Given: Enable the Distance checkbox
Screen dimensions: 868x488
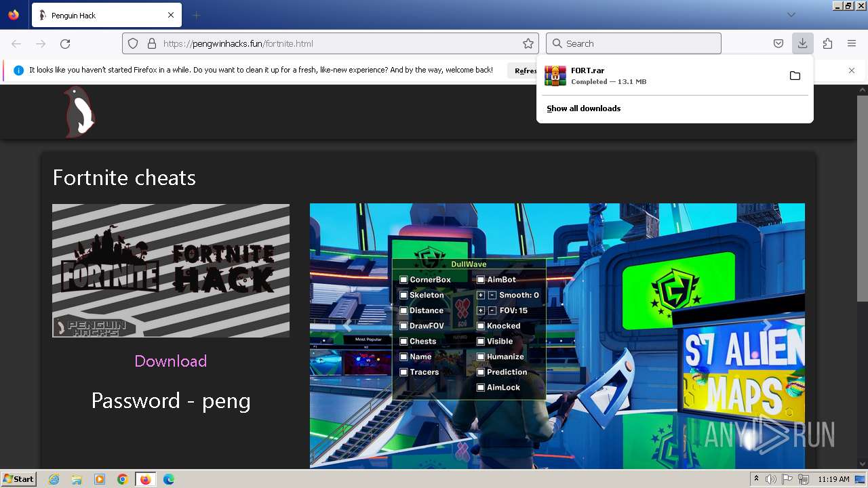Looking at the screenshot, I should pos(403,310).
